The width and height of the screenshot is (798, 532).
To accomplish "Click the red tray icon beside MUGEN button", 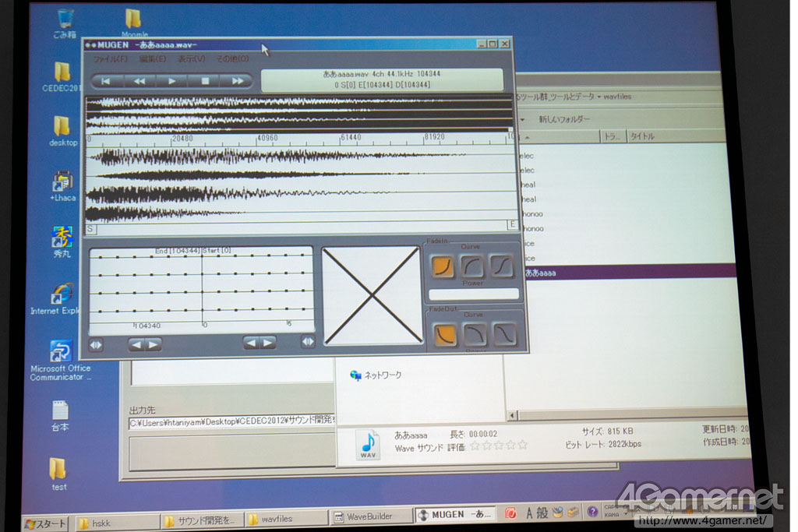I will pyautogui.click(x=510, y=513).
